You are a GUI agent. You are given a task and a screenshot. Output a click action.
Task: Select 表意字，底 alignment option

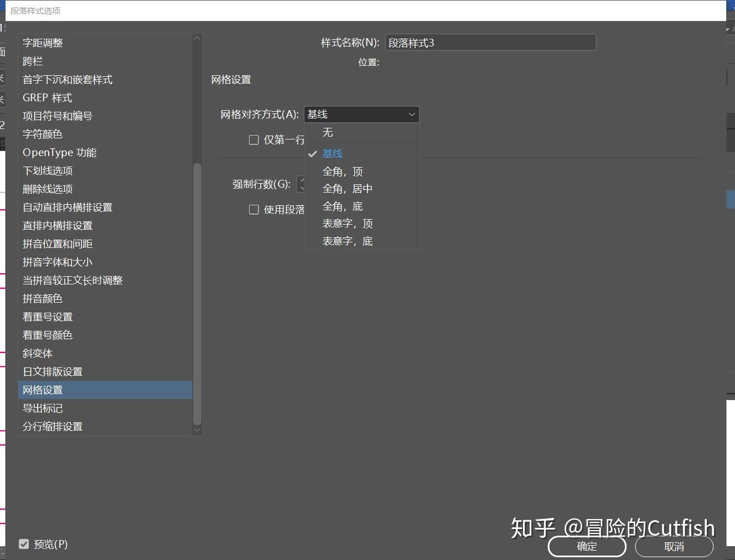[x=348, y=241]
